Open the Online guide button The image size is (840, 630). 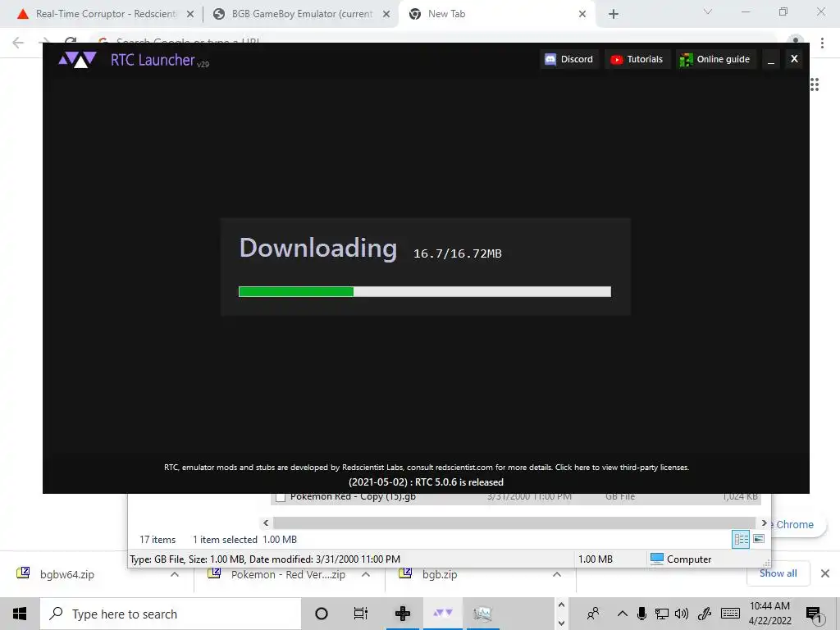click(715, 59)
